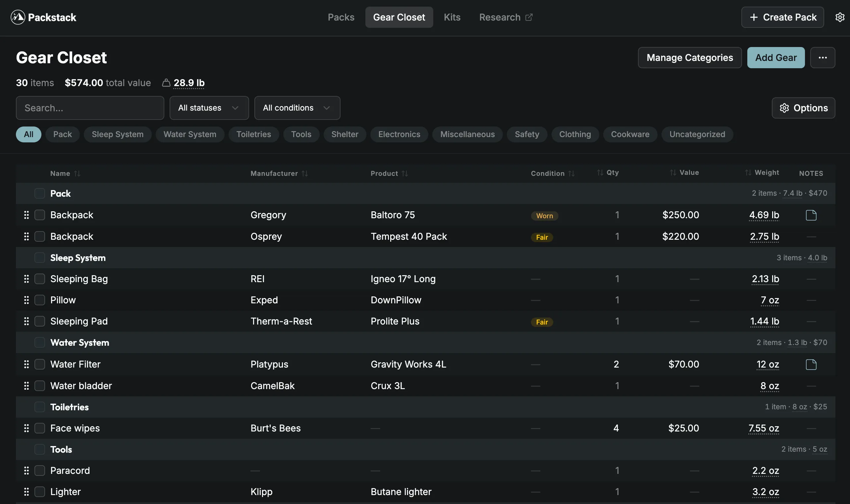Image resolution: width=850 pixels, height=504 pixels.
Task: Click the Create Pack button
Action: coord(782,17)
